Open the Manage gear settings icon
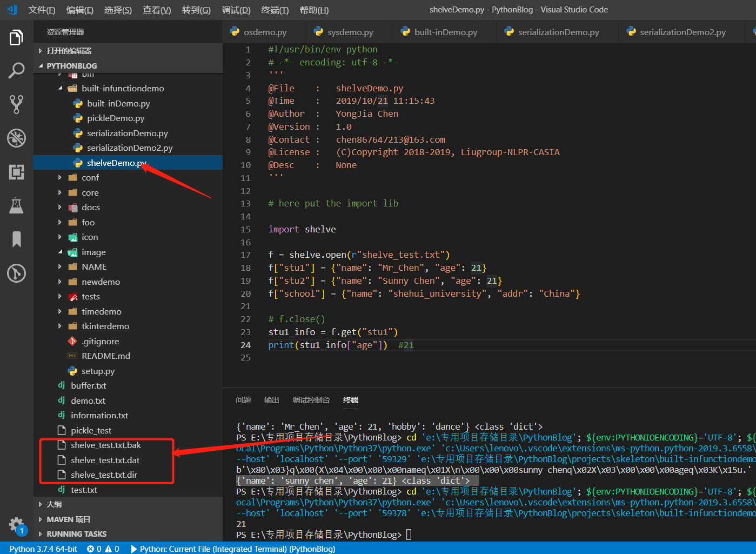 pos(16,524)
